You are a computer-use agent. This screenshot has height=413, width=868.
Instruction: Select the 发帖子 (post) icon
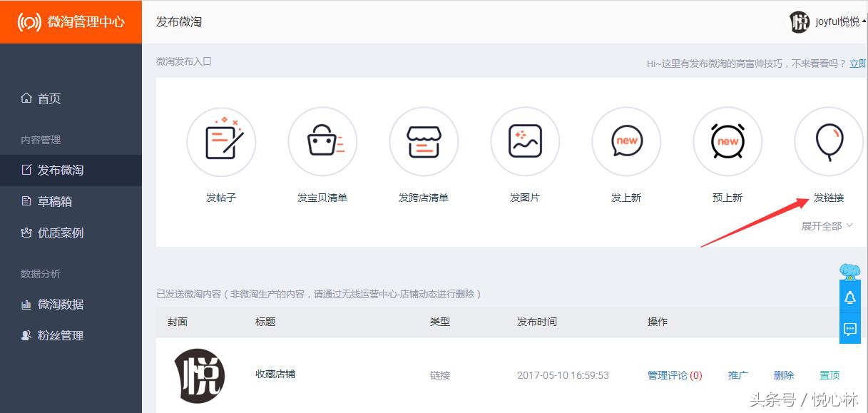(x=221, y=141)
